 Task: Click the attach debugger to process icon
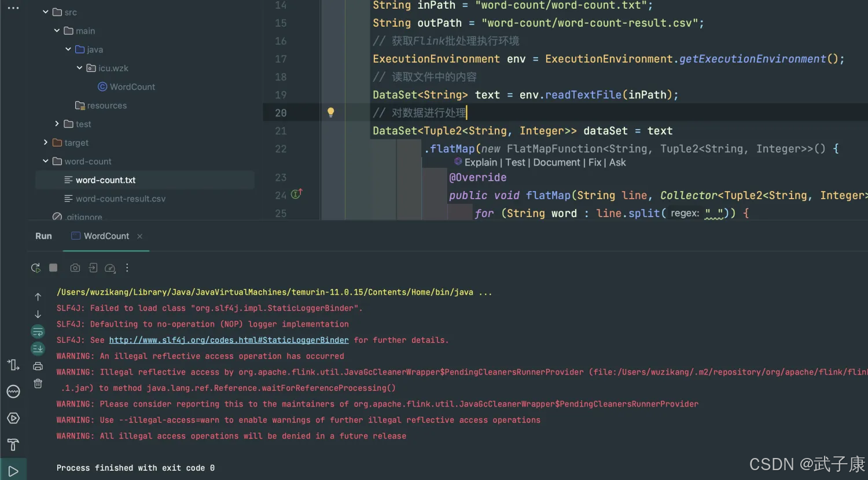(93, 268)
